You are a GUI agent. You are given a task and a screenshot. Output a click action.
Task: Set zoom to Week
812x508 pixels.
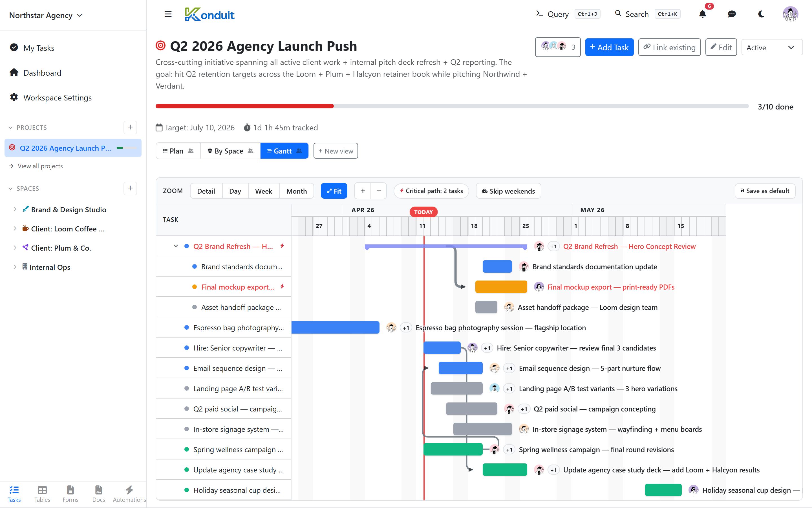point(263,191)
